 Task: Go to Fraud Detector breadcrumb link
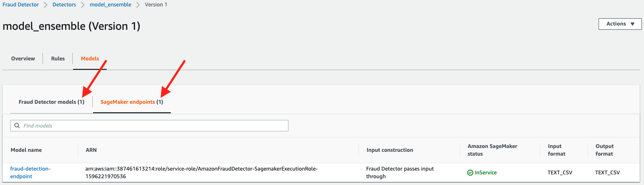(x=21, y=5)
